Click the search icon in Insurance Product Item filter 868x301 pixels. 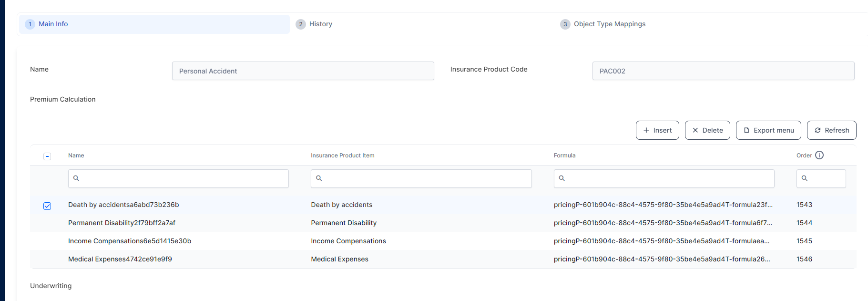[x=319, y=178]
